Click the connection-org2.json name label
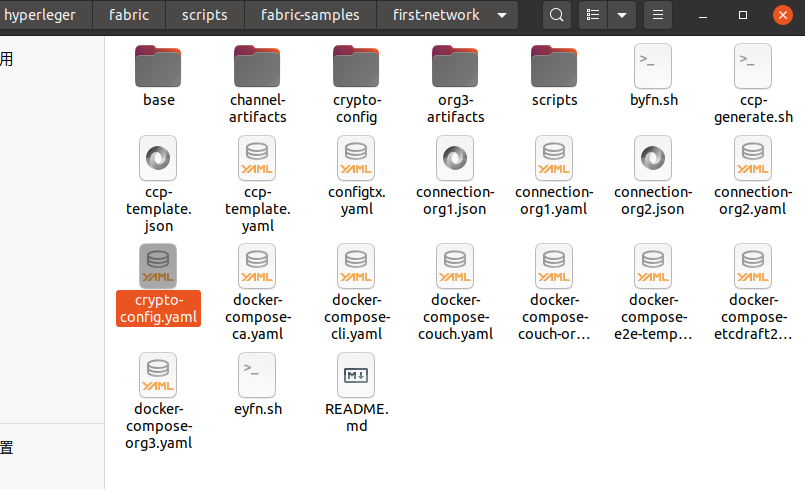The image size is (805, 489). (x=653, y=200)
